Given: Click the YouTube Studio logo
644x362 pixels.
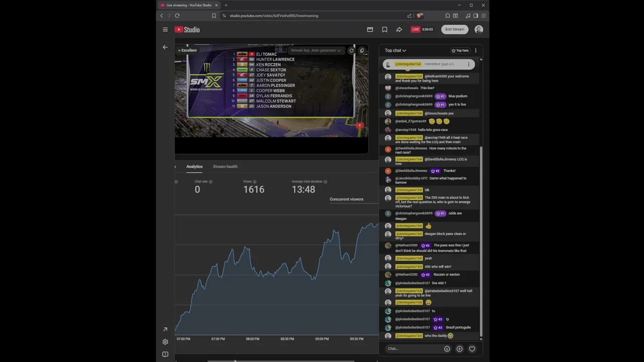Looking at the screenshot, I should [187, 30].
